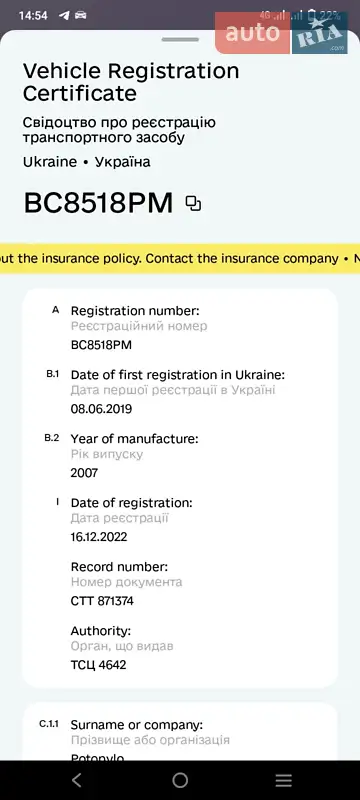Tap the Telegram notification icon in status bar

click(x=64, y=15)
